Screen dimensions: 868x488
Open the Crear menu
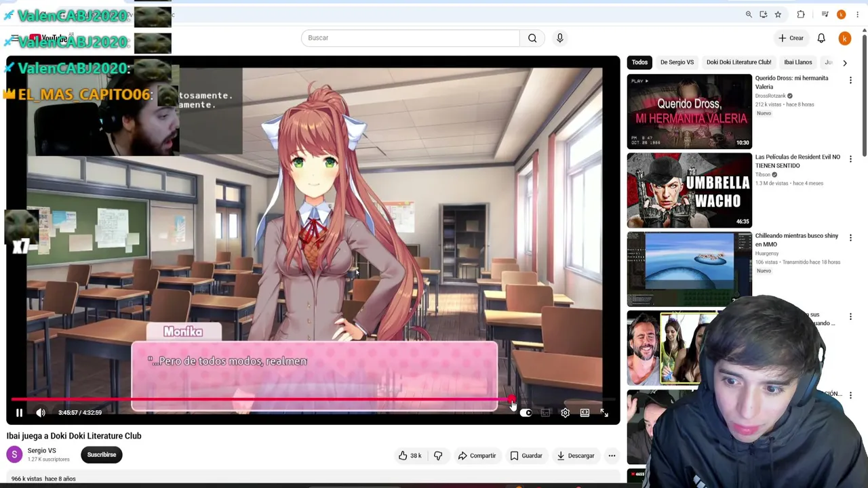[791, 38]
